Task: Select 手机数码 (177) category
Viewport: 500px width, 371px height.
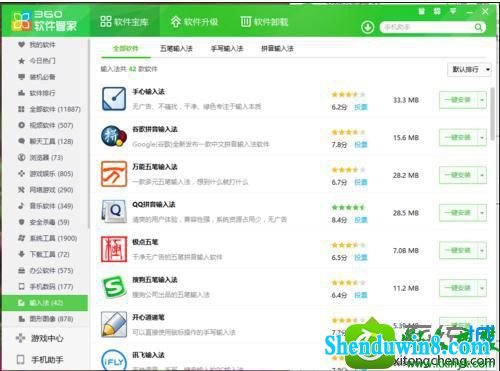Action: coord(45,286)
